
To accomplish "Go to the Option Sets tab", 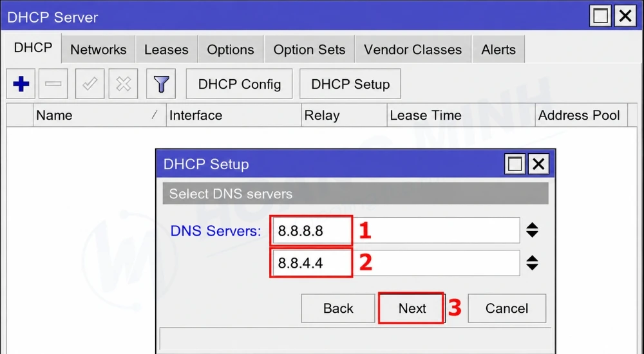I will click(x=309, y=50).
